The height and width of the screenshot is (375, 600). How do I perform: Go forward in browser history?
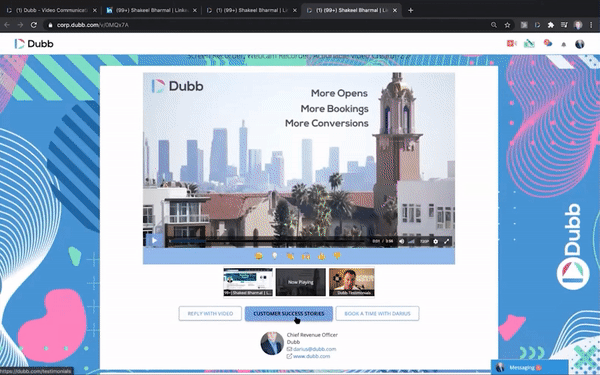(20, 25)
